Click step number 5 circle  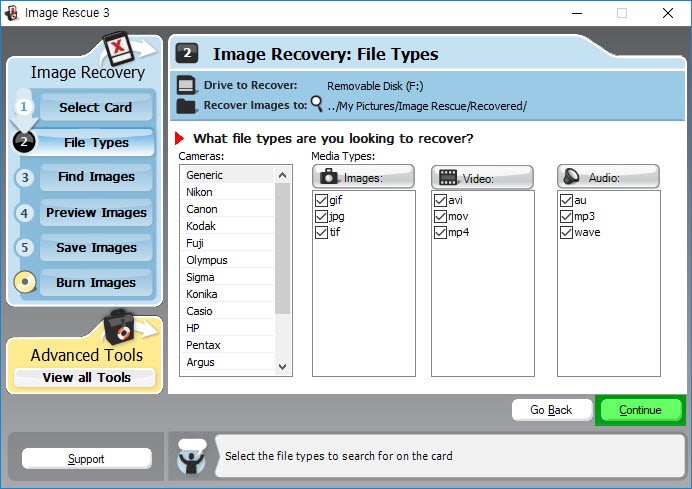[24, 247]
